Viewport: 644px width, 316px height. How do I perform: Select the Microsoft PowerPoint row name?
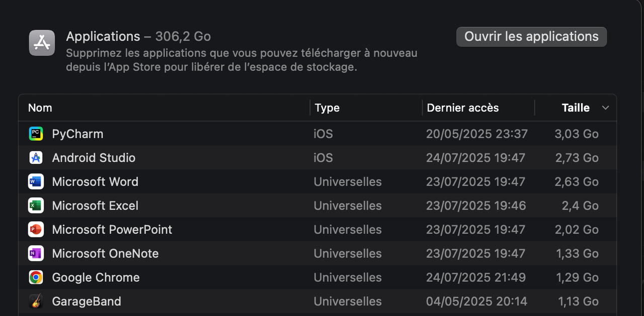point(112,230)
